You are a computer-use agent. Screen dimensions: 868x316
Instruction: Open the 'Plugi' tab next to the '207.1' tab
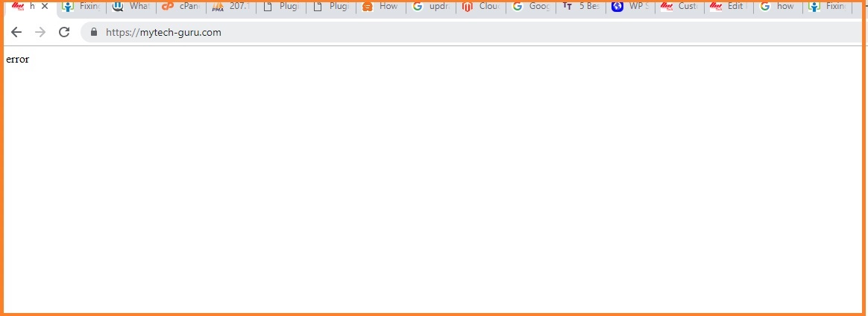[x=281, y=7]
